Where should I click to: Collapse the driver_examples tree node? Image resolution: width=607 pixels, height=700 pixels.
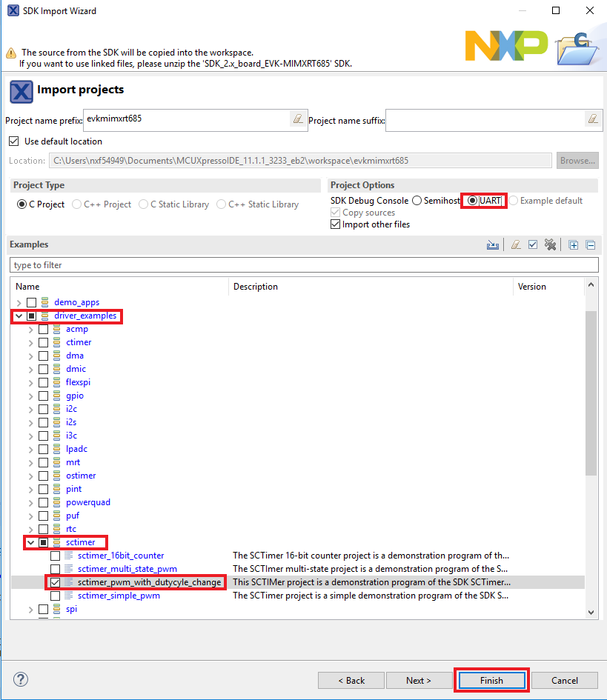pos(19,316)
